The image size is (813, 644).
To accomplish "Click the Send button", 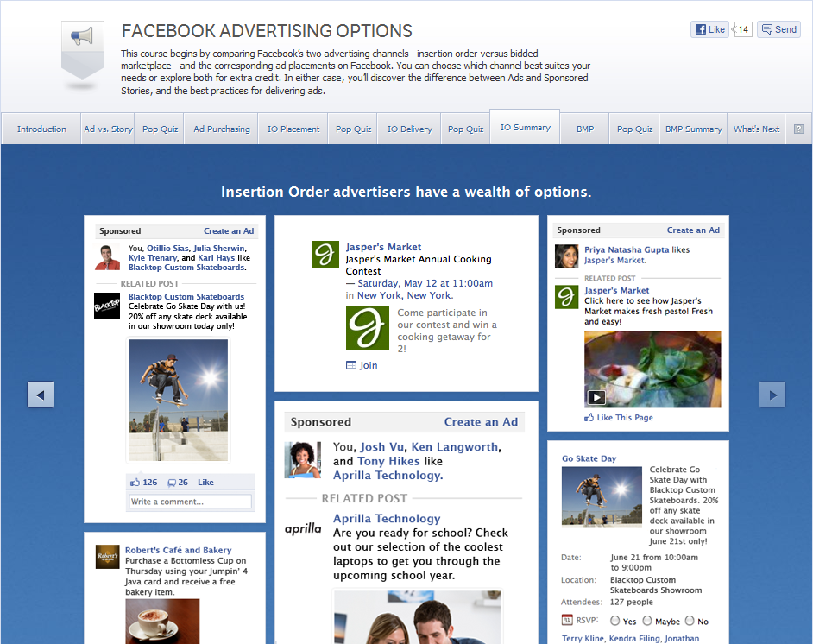I will pos(778,29).
